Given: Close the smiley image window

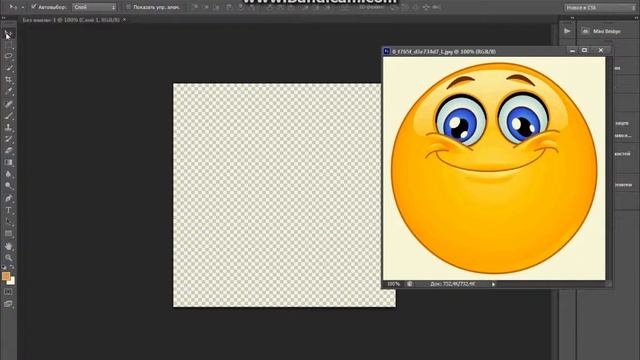Looking at the screenshot, I should pos(601,50).
